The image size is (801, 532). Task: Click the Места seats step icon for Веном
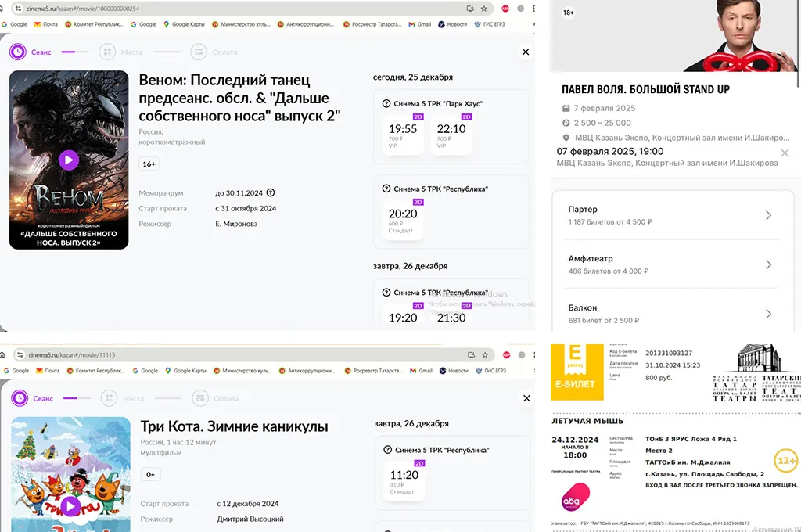(107, 52)
